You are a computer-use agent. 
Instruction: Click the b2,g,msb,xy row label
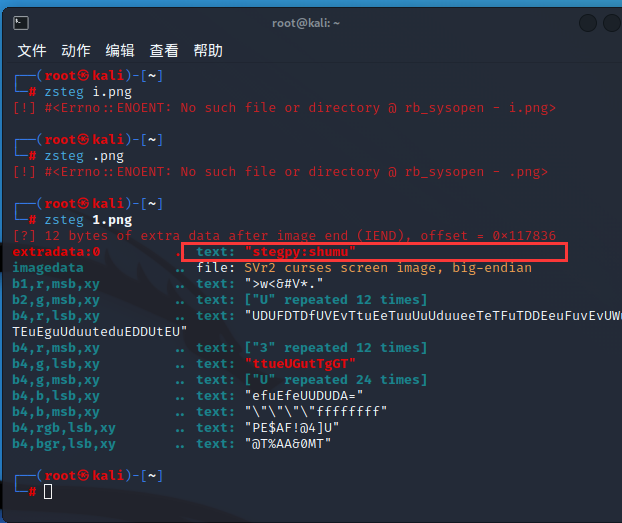56,300
